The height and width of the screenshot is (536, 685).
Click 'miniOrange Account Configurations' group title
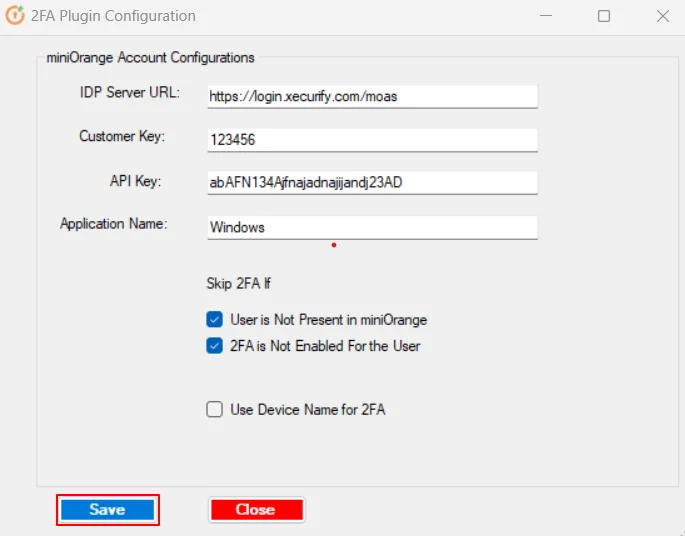[x=150, y=58]
